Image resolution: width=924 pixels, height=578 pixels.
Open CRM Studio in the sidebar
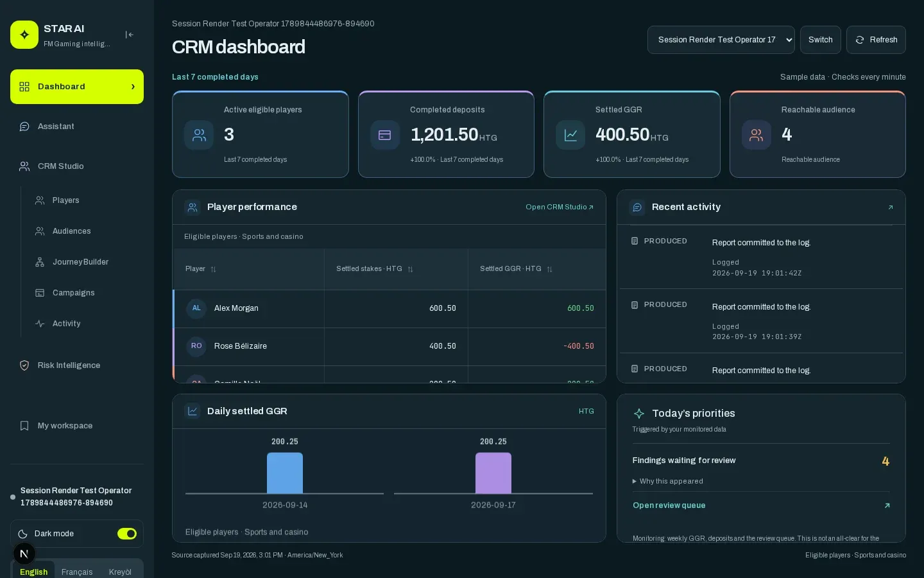point(77,166)
